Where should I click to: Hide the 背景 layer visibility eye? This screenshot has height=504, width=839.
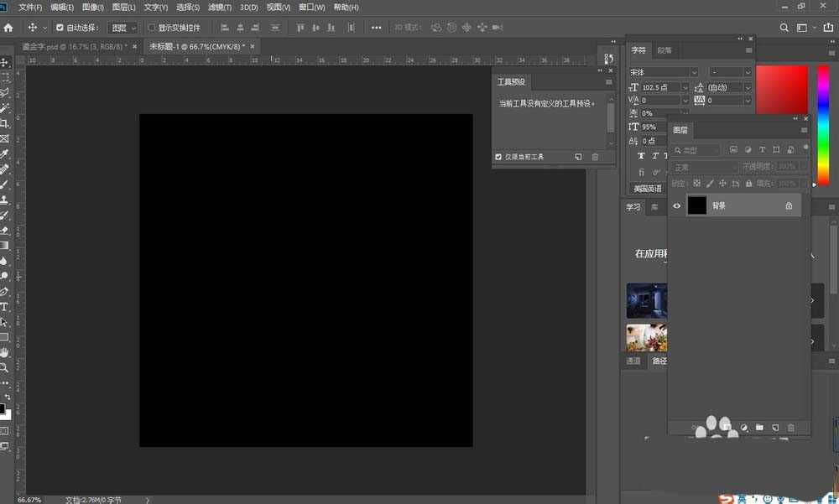677,205
